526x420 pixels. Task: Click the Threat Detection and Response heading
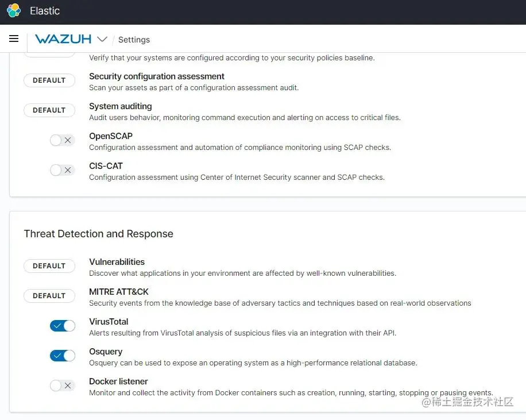click(x=99, y=234)
